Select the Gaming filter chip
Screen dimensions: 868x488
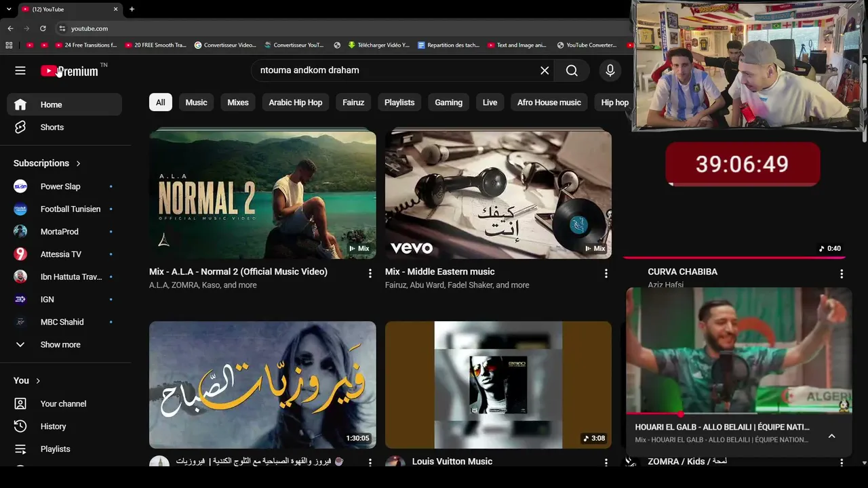coord(448,102)
